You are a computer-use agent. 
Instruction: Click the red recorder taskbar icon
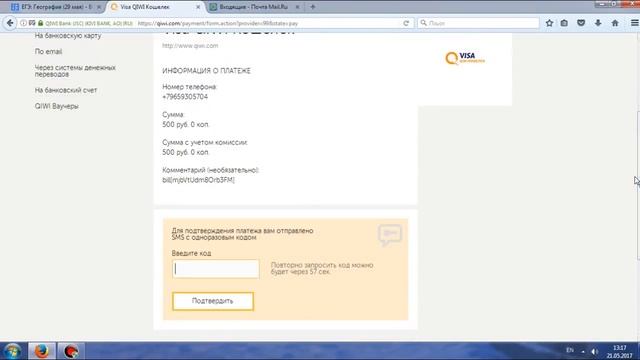pyautogui.click(x=71, y=351)
